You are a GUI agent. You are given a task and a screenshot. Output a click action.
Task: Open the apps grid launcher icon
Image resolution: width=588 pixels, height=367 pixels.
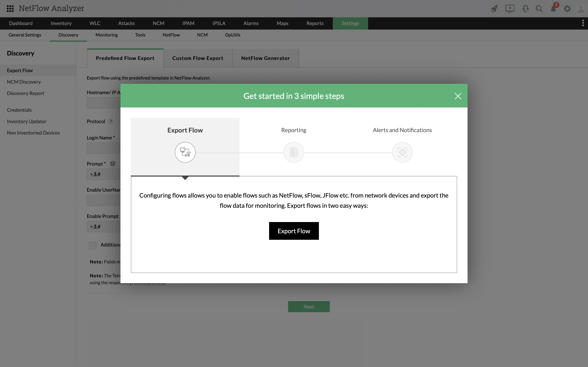tap(10, 9)
